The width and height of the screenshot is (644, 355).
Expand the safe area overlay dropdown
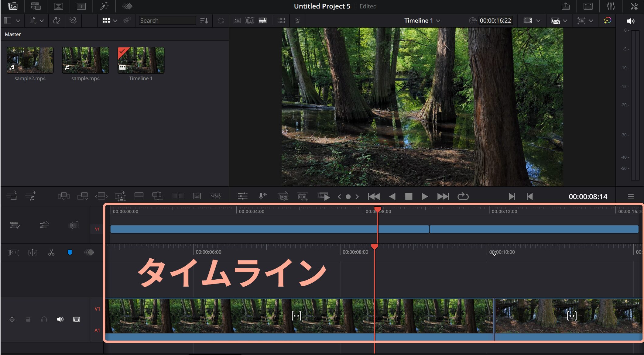pos(591,21)
